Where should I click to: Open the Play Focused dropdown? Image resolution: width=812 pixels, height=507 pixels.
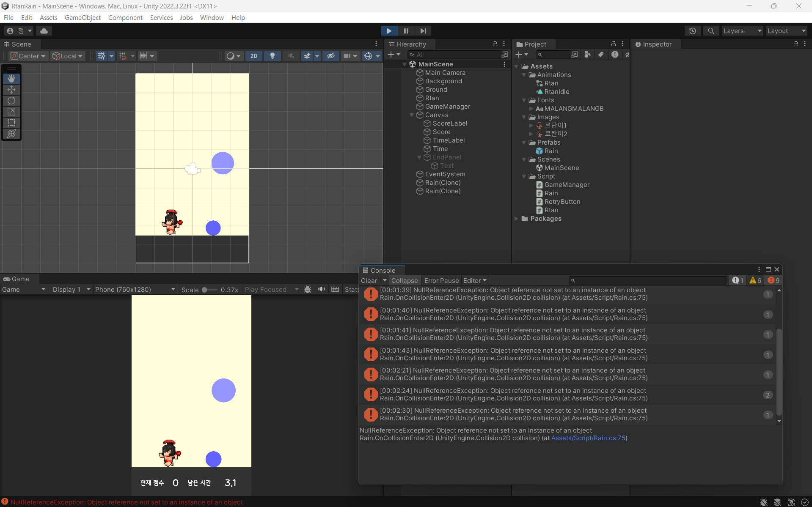point(272,289)
